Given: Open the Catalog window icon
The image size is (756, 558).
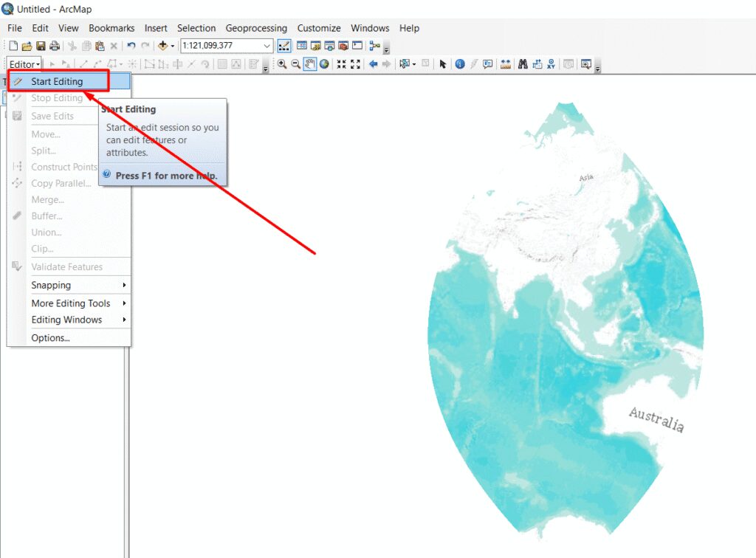Looking at the screenshot, I should pos(316,46).
